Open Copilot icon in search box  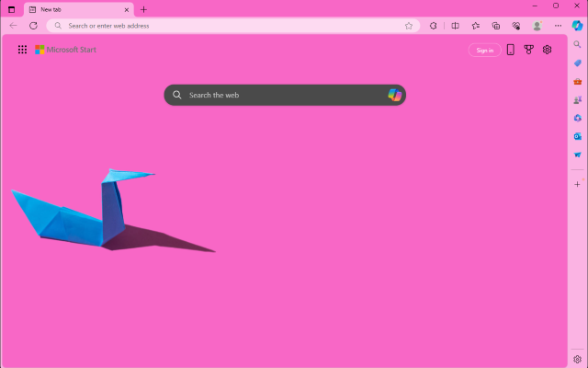pyautogui.click(x=394, y=95)
